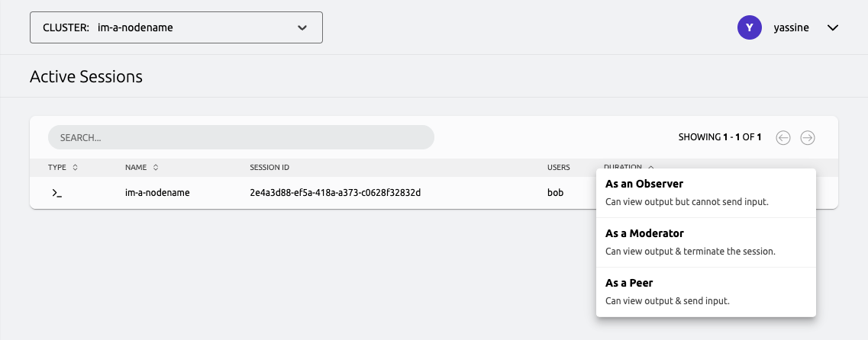Sort sessions by the Duration column
This screenshot has width=868, height=340.
(x=628, y=167)
